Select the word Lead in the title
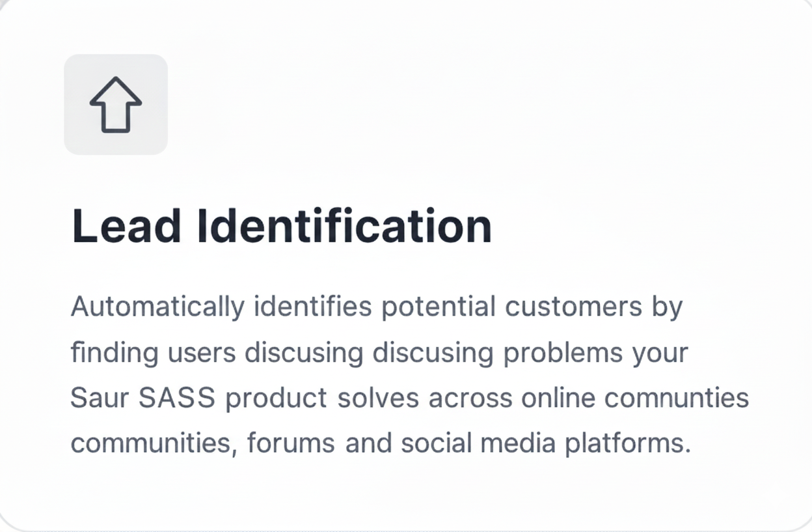Image resolution: width=812 pixels, height=532 pixels. pos(126,227)
